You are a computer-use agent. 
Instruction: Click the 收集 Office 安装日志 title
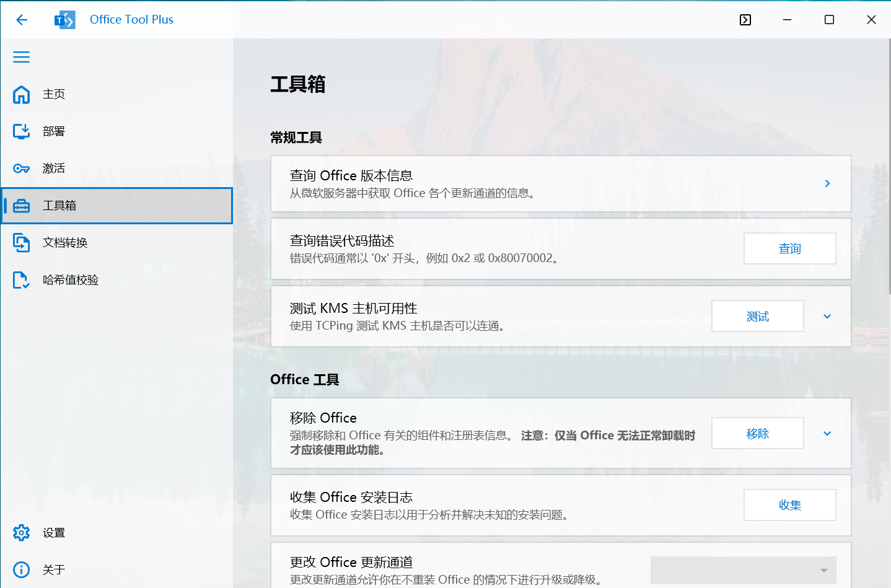pos(351,498)
